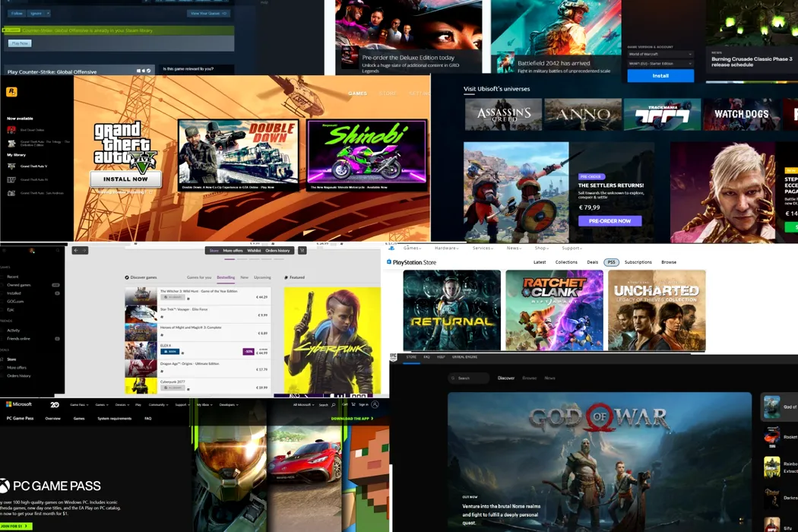This screenshot has height=532, width=798.
Task: Open the Wishlist tab in GOG Galaxy
Action: pyautogui.click(x=254, y=251)
